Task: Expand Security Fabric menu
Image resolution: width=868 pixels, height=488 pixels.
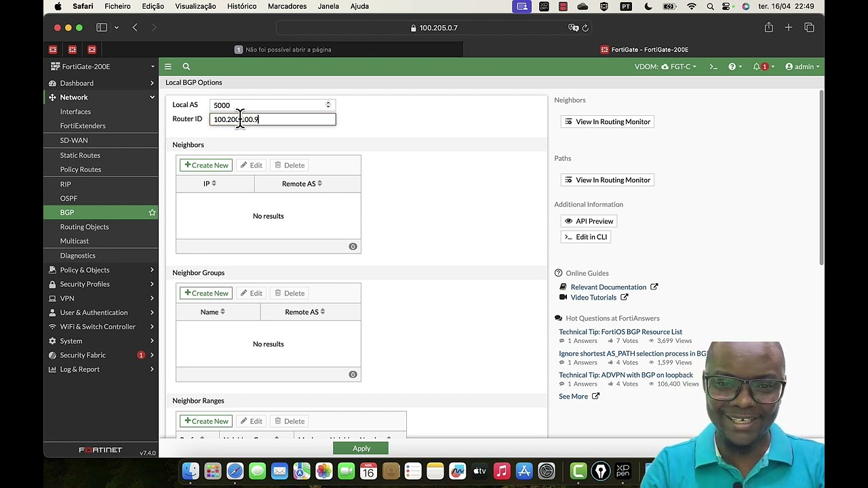Action: point(102,355)
